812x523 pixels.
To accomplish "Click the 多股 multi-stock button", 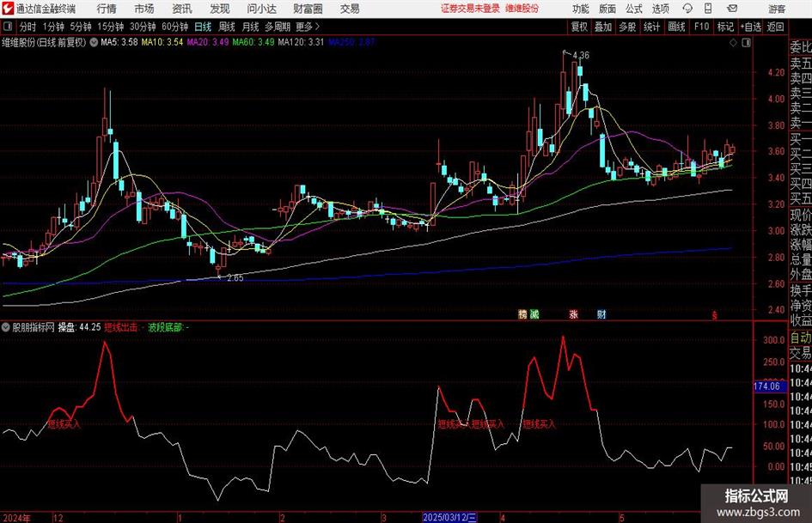I will coord(627,27).
